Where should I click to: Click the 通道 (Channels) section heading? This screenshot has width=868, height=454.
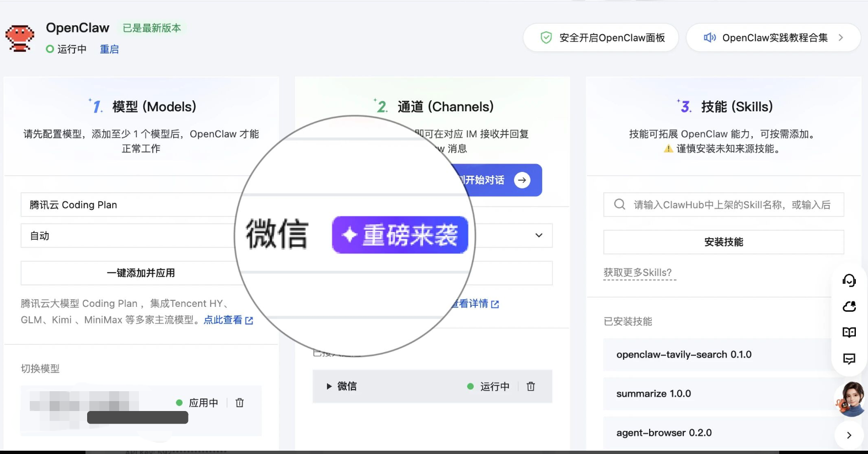(x=445, y=106)
